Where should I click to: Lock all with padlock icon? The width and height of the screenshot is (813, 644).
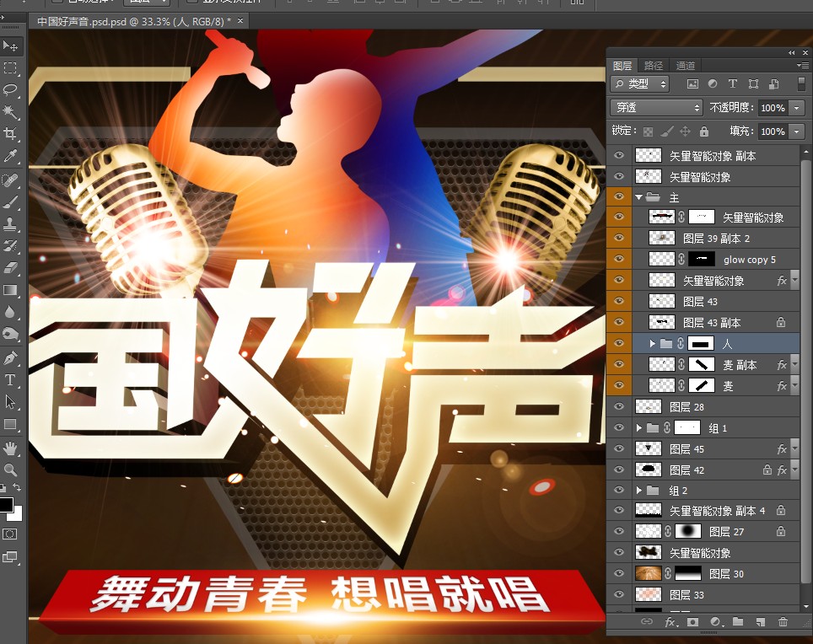tap(703, 131)
